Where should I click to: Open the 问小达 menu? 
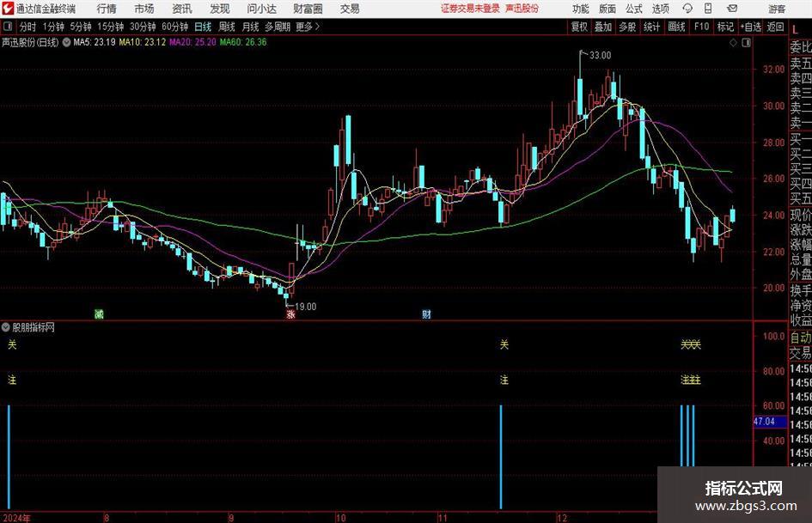point(261,9)
